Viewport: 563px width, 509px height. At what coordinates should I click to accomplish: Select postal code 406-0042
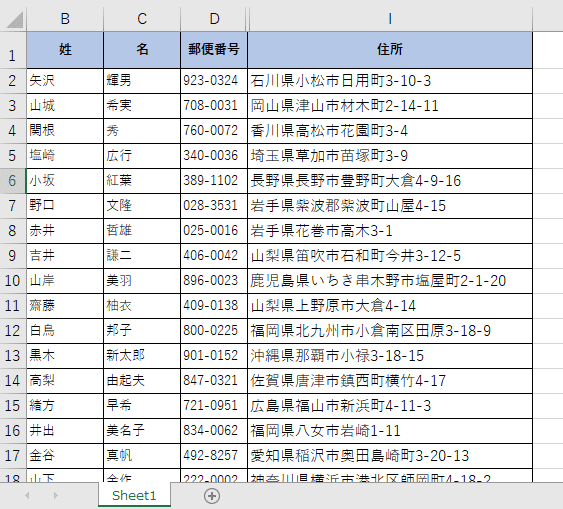pos(214,256)
